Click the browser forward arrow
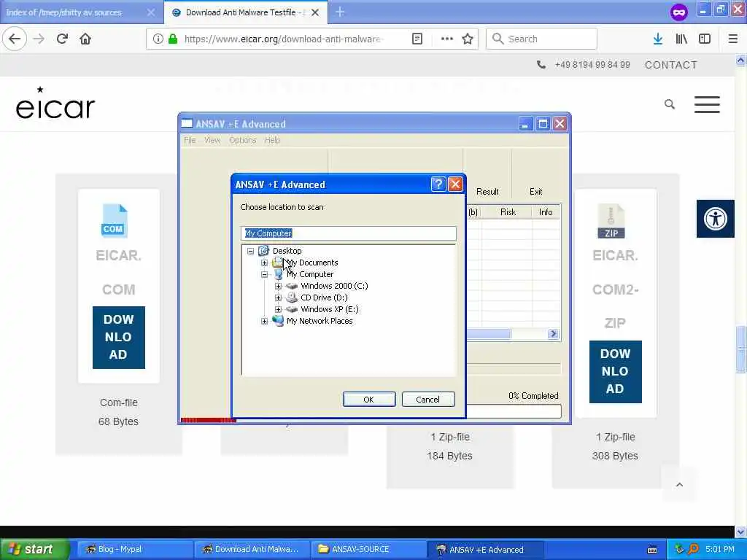Screen dimensions: 747x560 pos(39,39)
